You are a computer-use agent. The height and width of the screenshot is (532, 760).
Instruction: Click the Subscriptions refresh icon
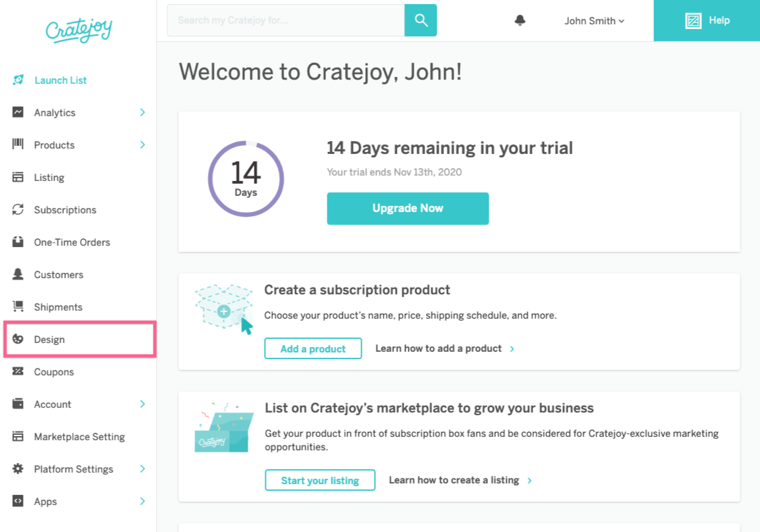pyautogui.click(x=18, y=209)
